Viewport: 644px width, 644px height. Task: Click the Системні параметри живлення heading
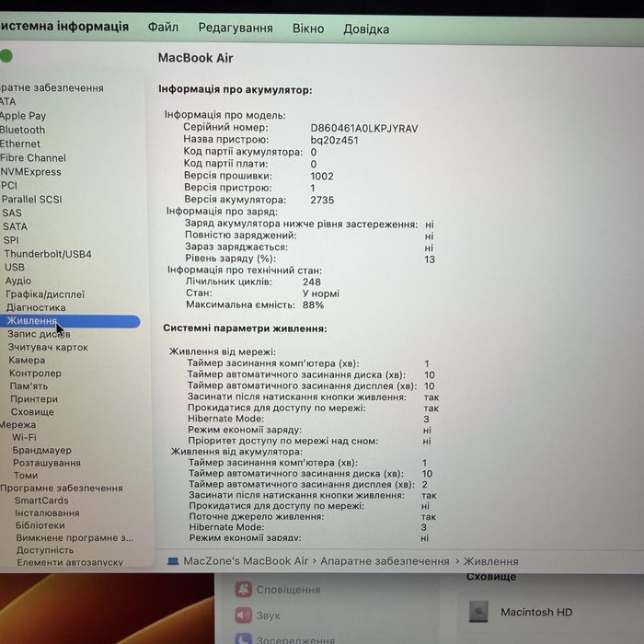(245, 328)
